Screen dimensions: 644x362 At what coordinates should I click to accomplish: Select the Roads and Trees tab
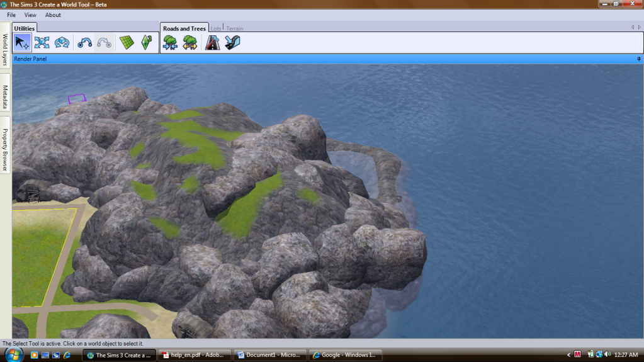184,28
